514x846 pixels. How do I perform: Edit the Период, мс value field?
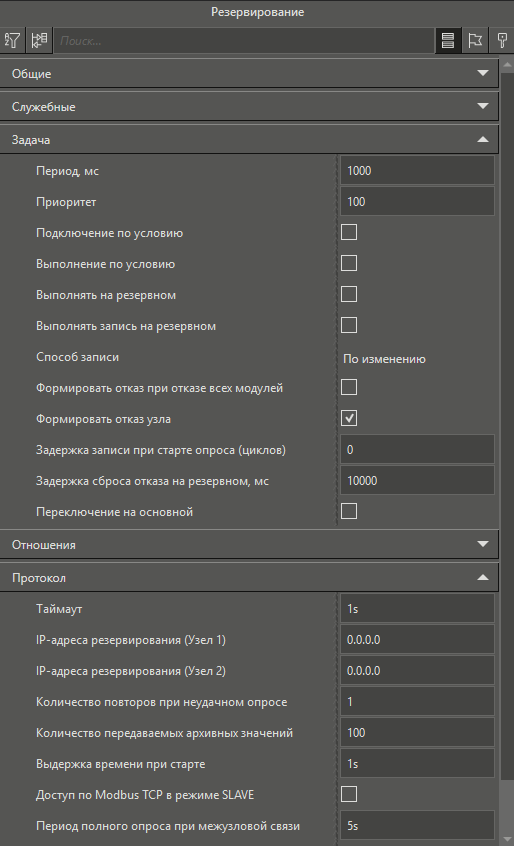[417, 170]
